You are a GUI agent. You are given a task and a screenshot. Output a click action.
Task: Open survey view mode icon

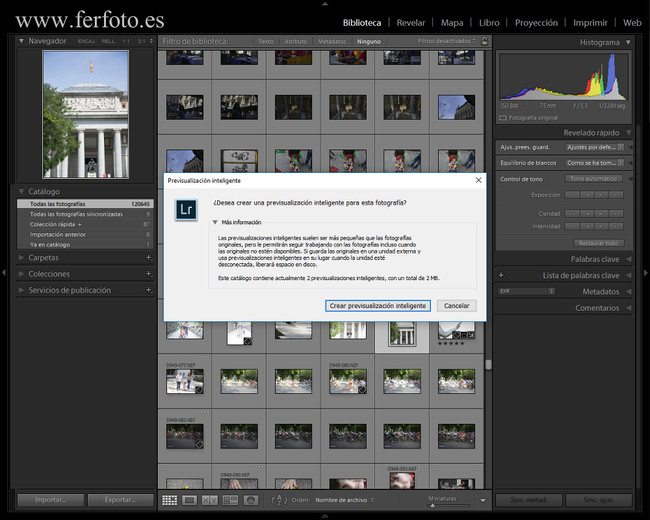230,500
